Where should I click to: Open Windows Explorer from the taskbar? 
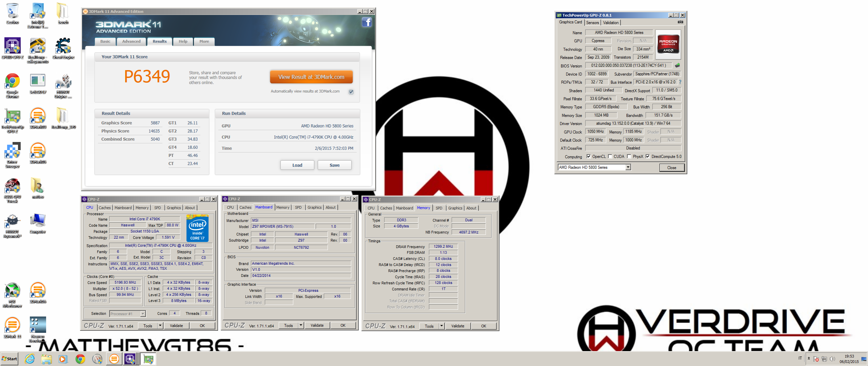pyautogui.click(x=46, y=359)
